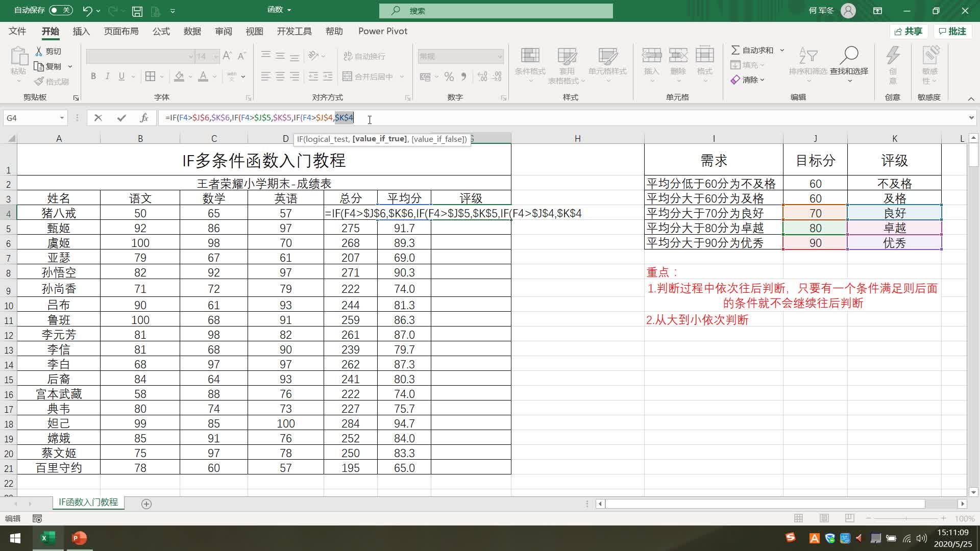
Task: Switch to the Data tab
Action: pos(192,31)
